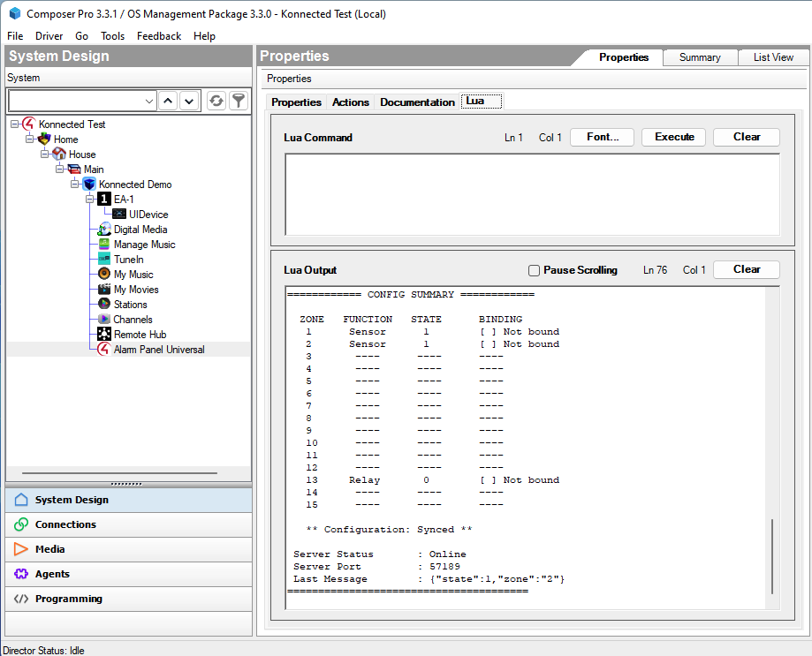Open the Font dialog for Lua Command
The image size is (812, 656).
[601, 137]
